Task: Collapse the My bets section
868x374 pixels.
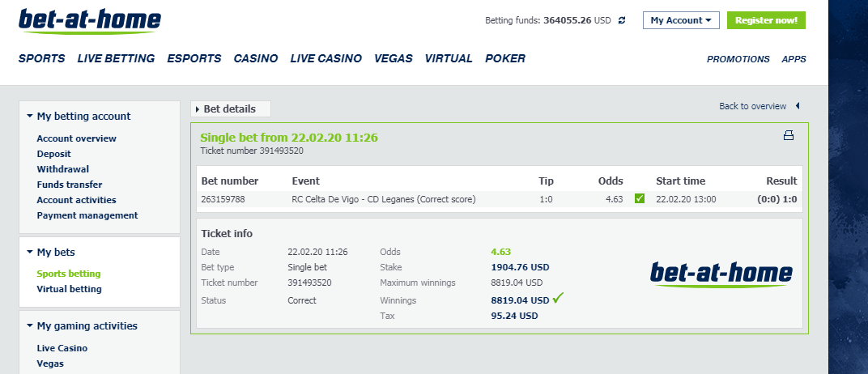Action: 29,253
